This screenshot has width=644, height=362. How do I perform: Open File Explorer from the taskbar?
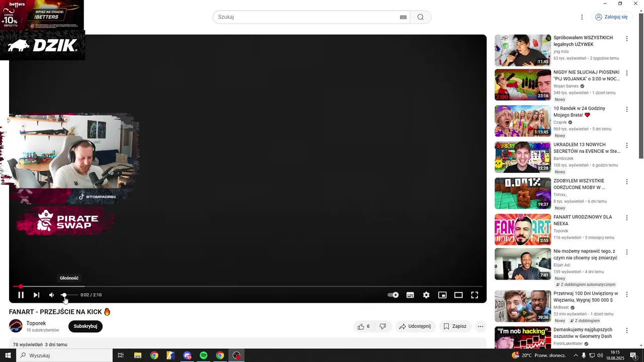138,355
